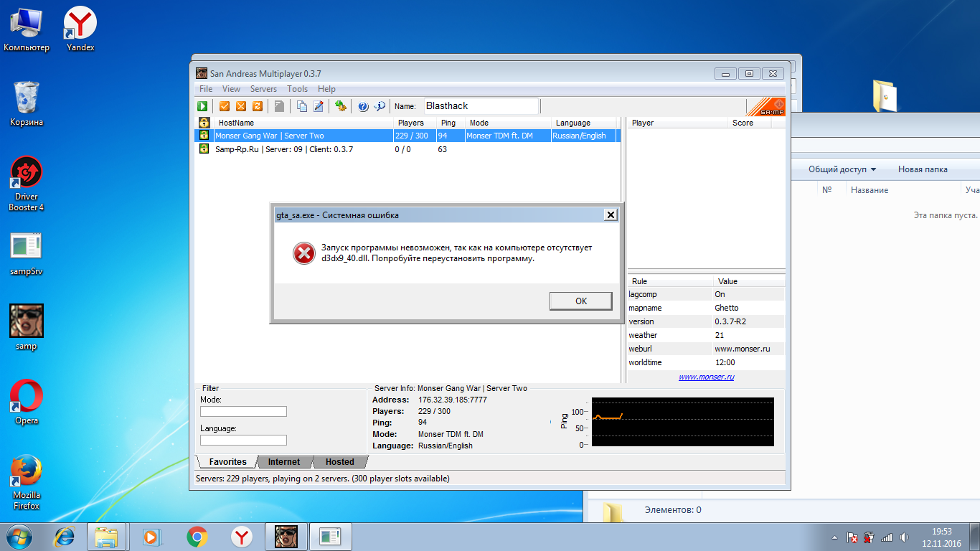The height and width of the screenshot is (551, 980).
Task: Click the Settings gears toolbar icon
Action: 341,106
